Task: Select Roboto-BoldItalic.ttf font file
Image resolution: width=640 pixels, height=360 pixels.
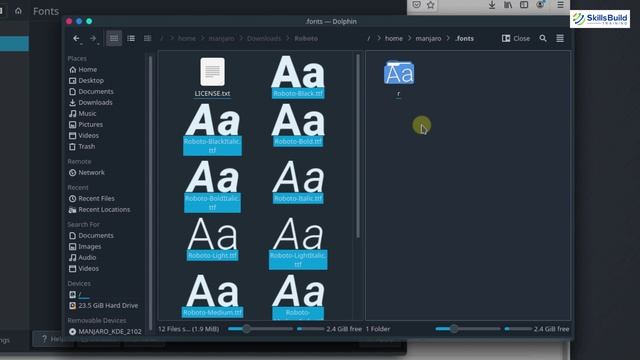Action: 212,187
